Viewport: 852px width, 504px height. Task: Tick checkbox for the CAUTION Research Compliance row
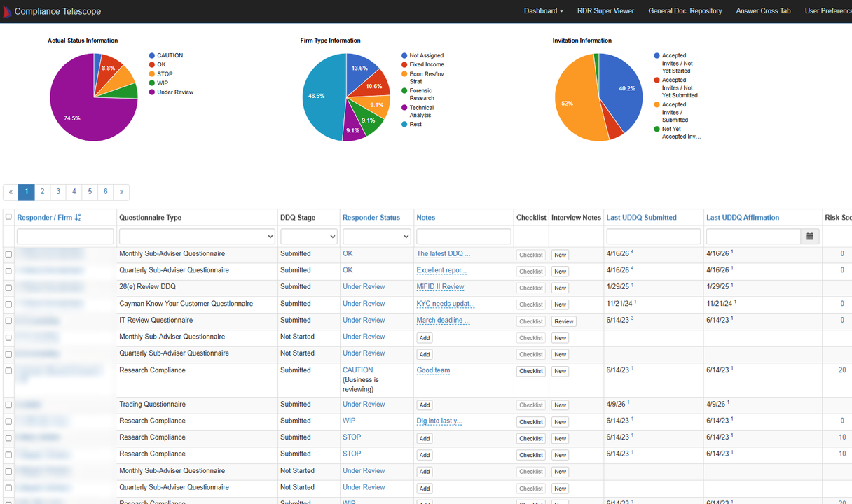click(x=8, y=371)
